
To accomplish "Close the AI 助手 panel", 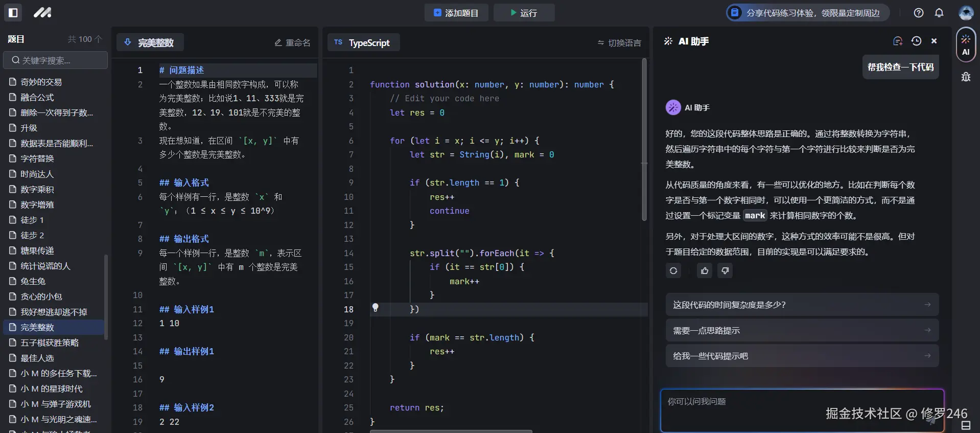I will pos(934,41).
